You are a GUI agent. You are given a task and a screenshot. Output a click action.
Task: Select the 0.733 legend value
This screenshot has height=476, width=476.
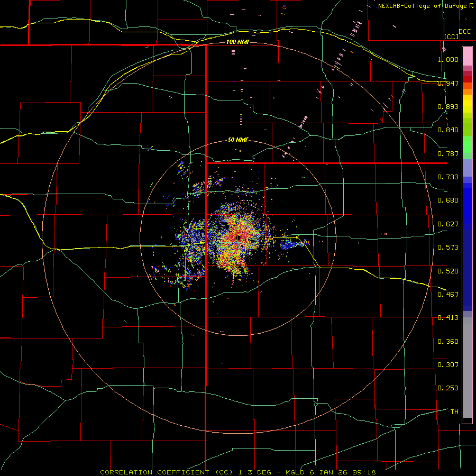[x=448, y=177]
